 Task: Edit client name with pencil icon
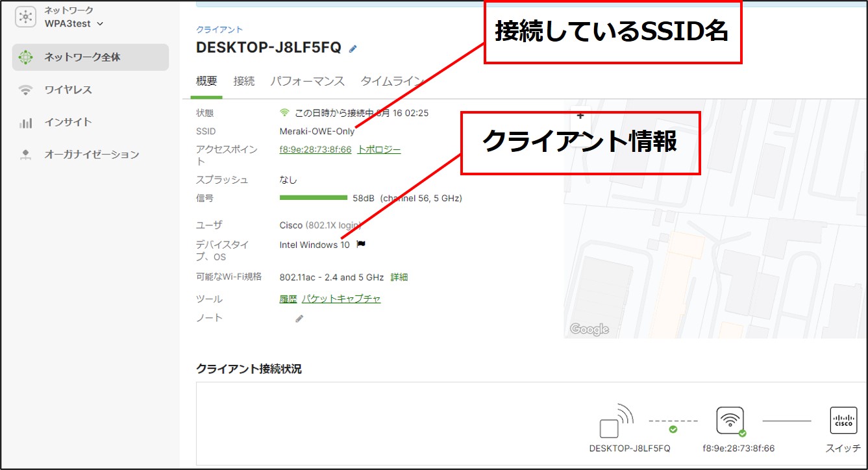353,48
